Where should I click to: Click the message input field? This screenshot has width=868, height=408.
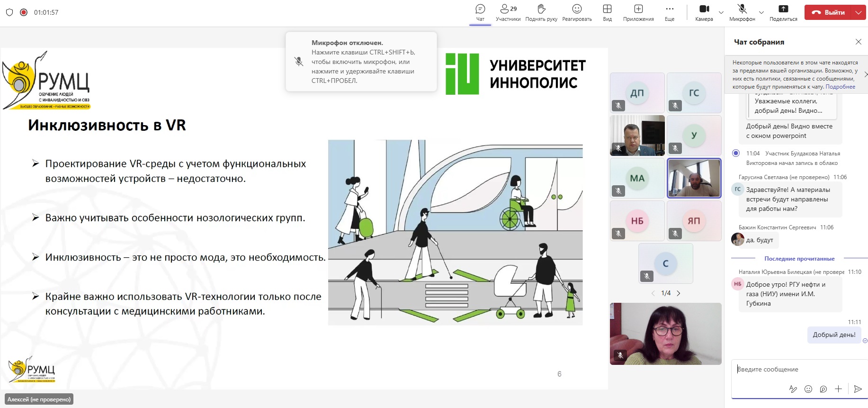[x=796, y=369]
